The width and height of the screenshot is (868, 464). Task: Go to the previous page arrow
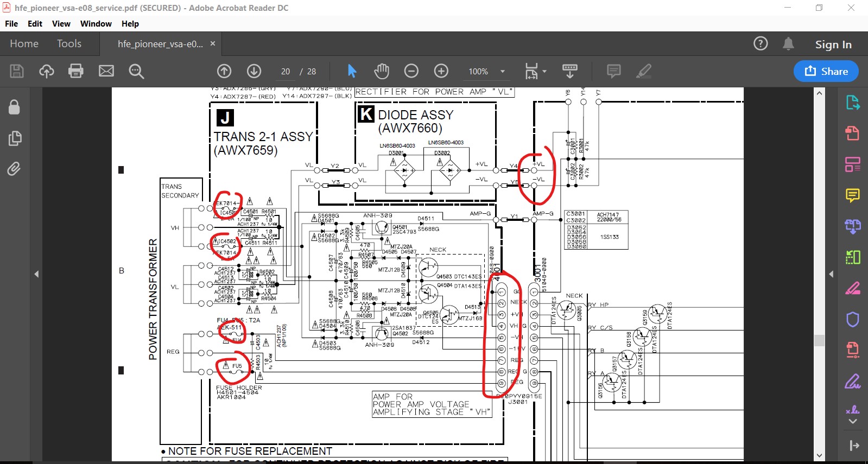(224, 71)
